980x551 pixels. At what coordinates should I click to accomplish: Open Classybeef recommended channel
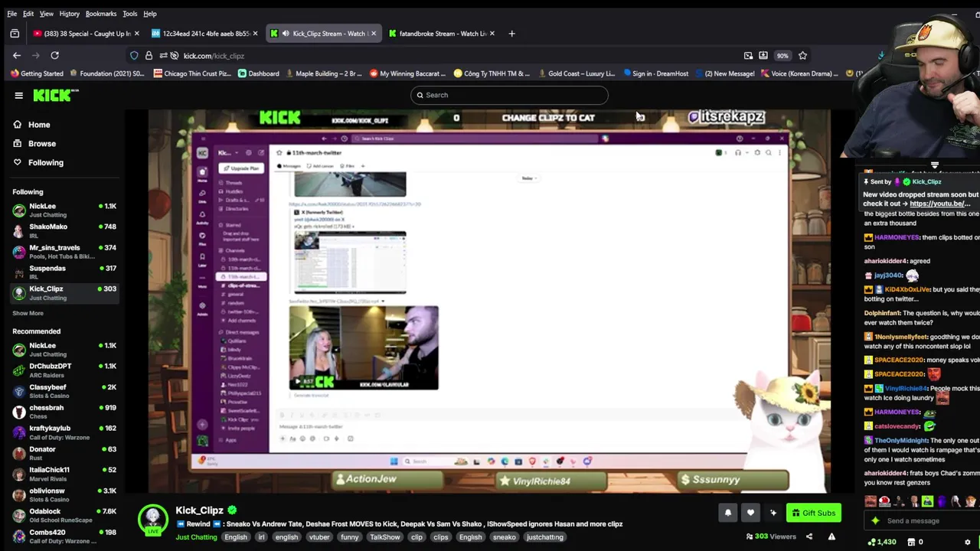[64, 390]
